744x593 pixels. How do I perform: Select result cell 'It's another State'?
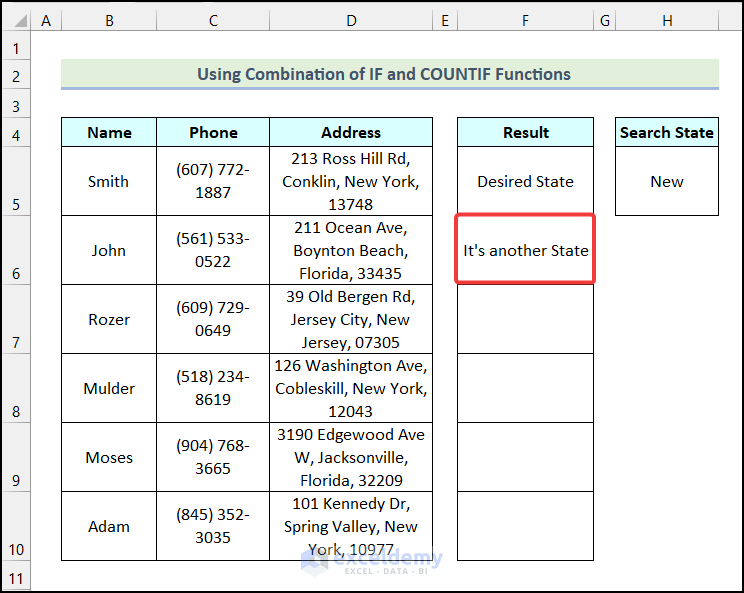525,250
